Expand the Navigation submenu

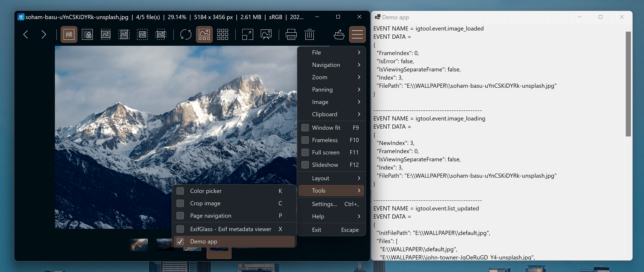[x=331, y=65]
